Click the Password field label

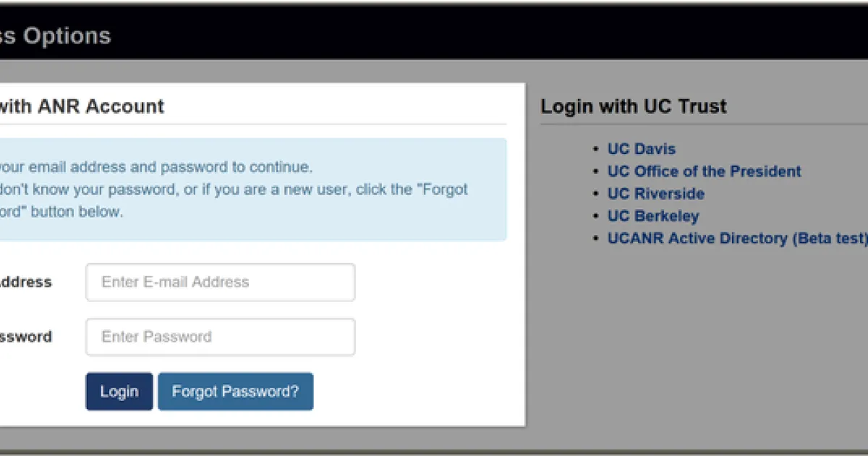pos(25,337)
